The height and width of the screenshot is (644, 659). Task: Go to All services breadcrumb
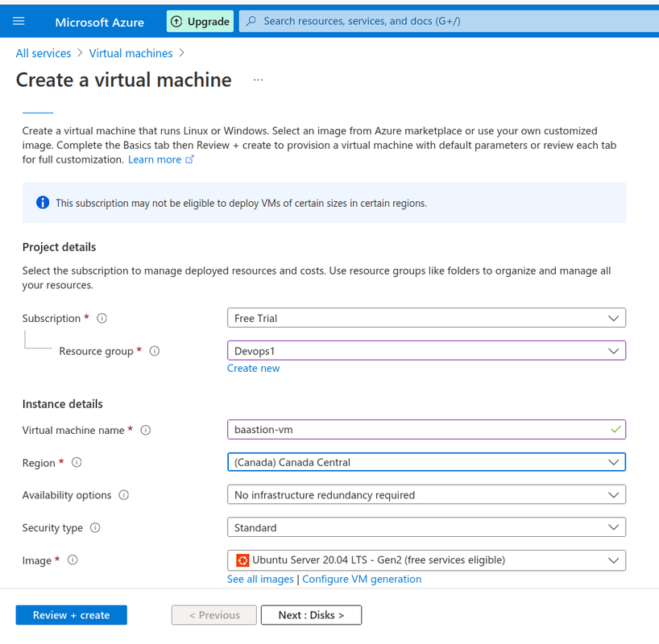(x=44, y=53)
